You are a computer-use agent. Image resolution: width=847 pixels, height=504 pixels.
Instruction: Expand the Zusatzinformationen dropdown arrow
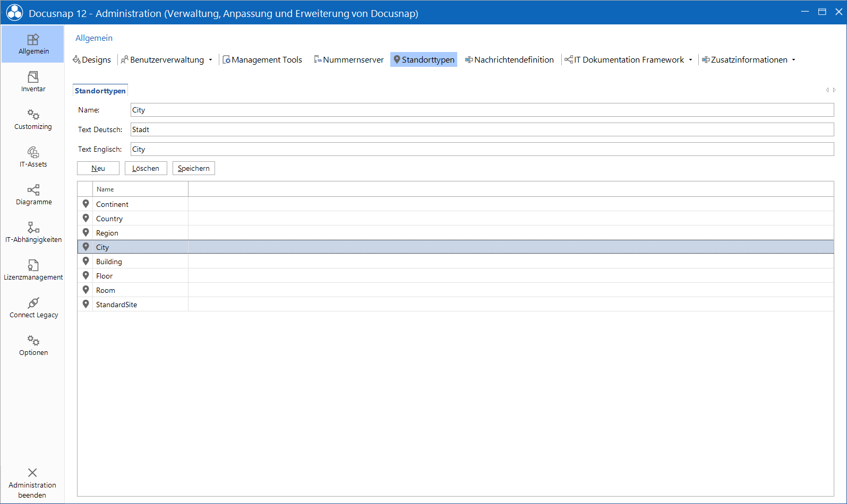pyautogui.click(x=794, y=60)
